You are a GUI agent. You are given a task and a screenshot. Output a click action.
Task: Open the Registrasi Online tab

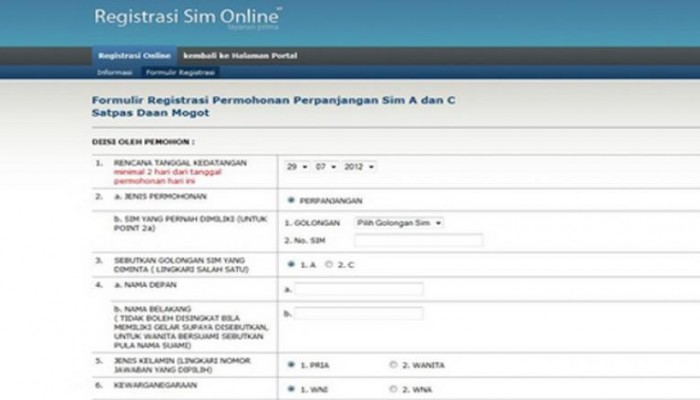[x=133, y=55]
